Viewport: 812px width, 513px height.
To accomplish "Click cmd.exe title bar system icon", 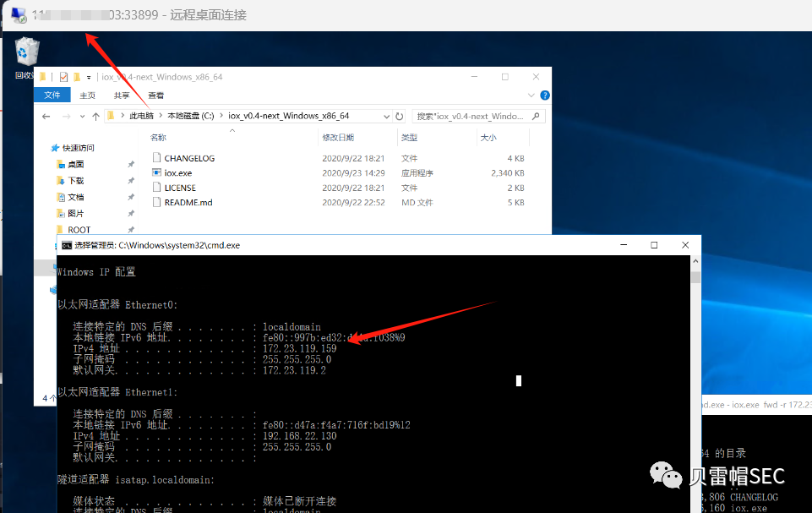I will (65, 245).
